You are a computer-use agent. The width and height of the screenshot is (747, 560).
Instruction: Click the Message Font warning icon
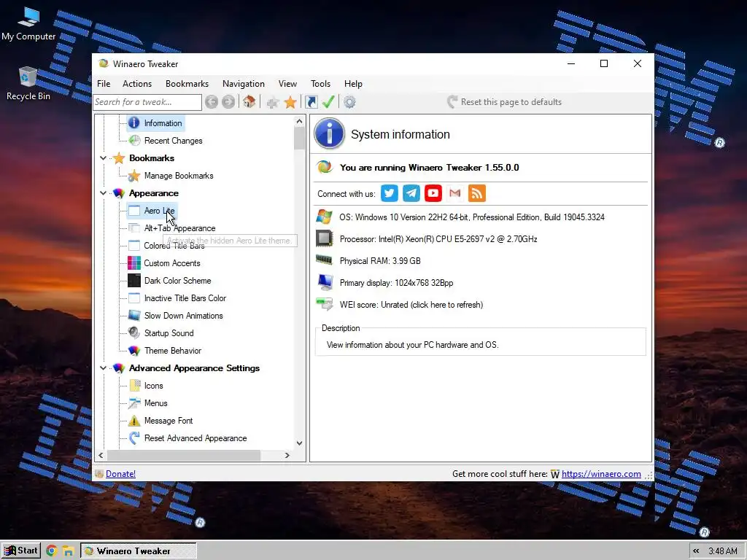tap(134, 421)
